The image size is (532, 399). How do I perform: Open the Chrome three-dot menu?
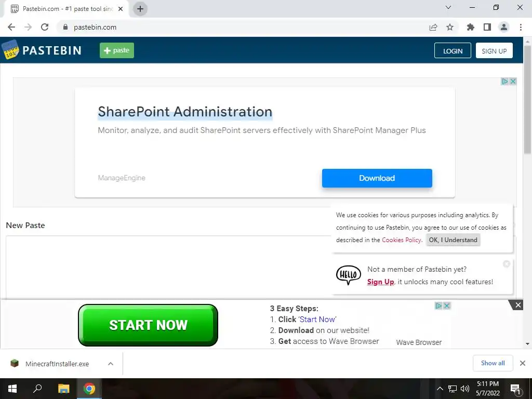[x=521, y=27]
